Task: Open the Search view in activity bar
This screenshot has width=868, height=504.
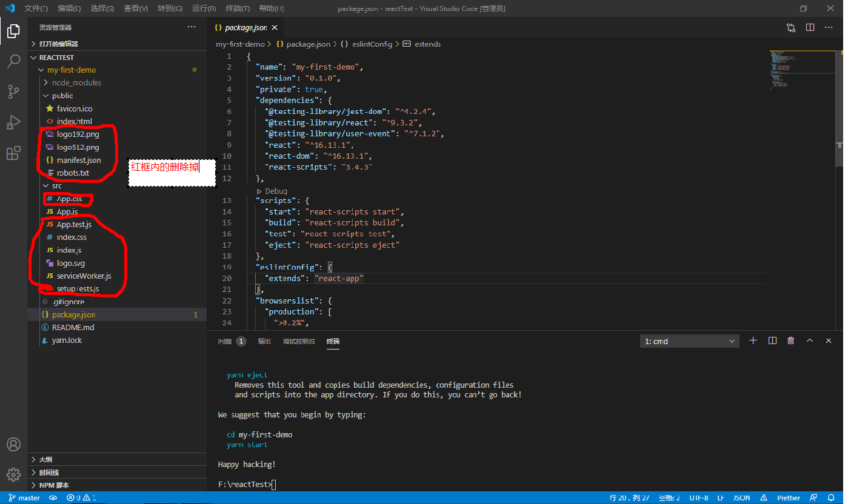Action: pyautogui.click(x=13, y=61)
